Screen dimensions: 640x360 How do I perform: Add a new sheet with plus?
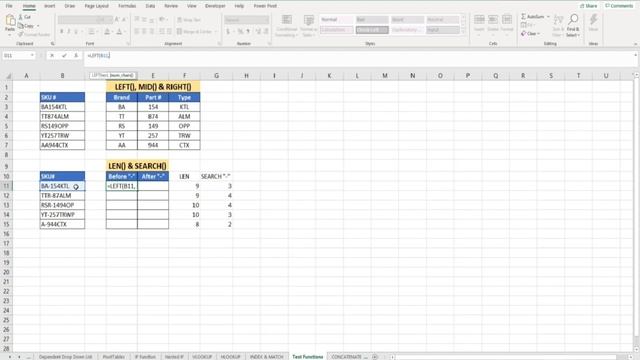(375, 357)
